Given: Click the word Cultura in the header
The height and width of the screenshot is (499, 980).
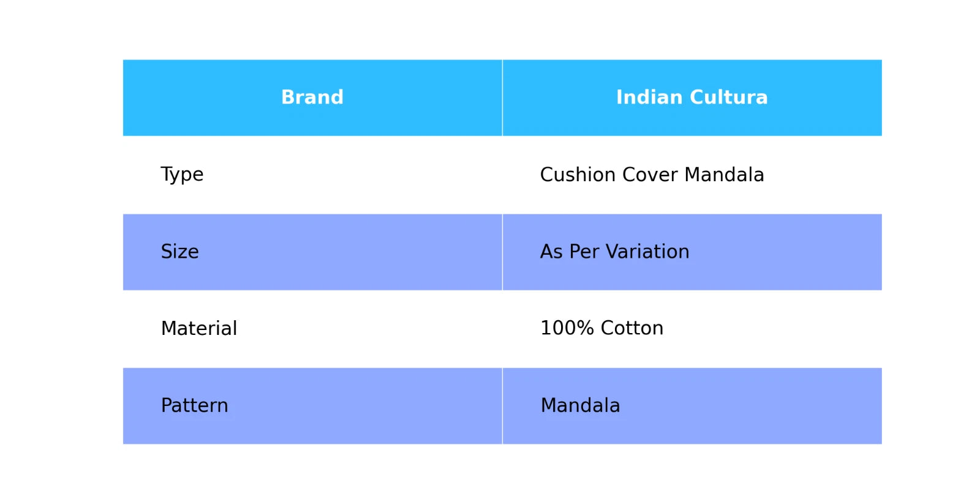Looking at the screenshot, I should pyautogui.click(x=729, y=97).
